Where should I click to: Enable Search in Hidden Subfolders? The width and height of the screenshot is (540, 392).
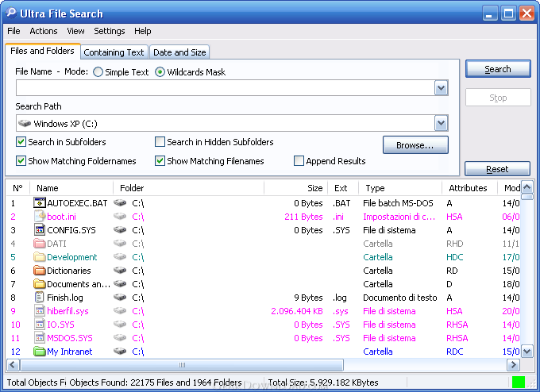point(160,142)
